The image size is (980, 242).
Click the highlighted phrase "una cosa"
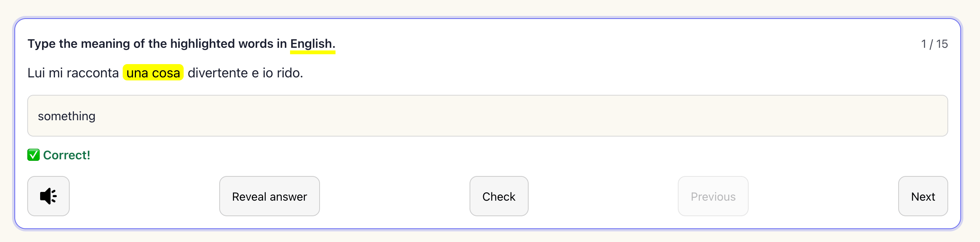coord(153,73)
